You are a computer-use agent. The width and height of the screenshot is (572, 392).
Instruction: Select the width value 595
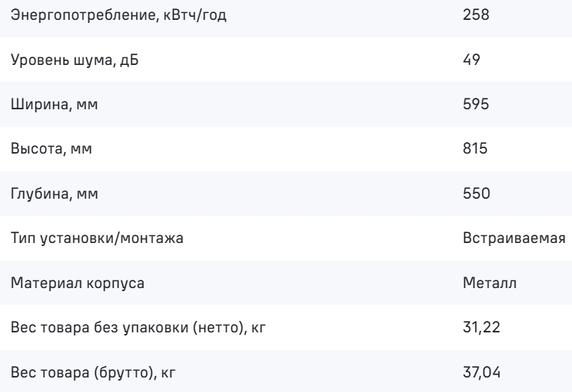pyautogui.click(x=476, y=104)
